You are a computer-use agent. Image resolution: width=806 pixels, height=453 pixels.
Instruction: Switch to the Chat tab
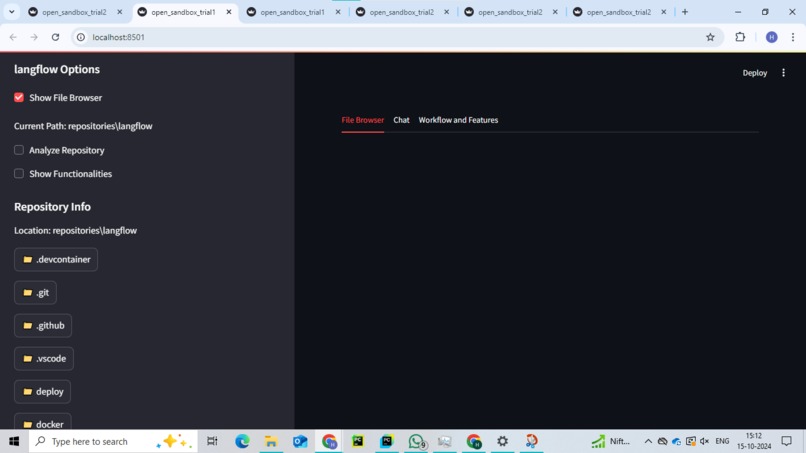point(401,120)
